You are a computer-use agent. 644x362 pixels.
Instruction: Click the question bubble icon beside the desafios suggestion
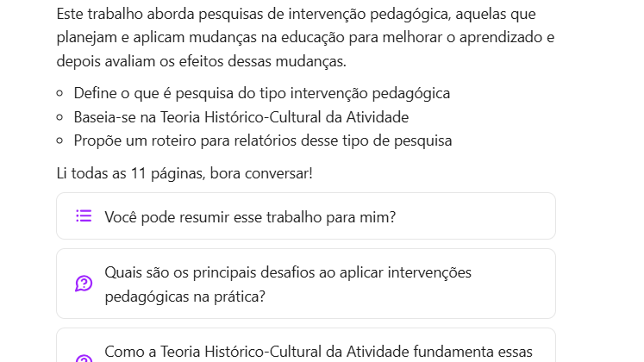pos(84,284)
